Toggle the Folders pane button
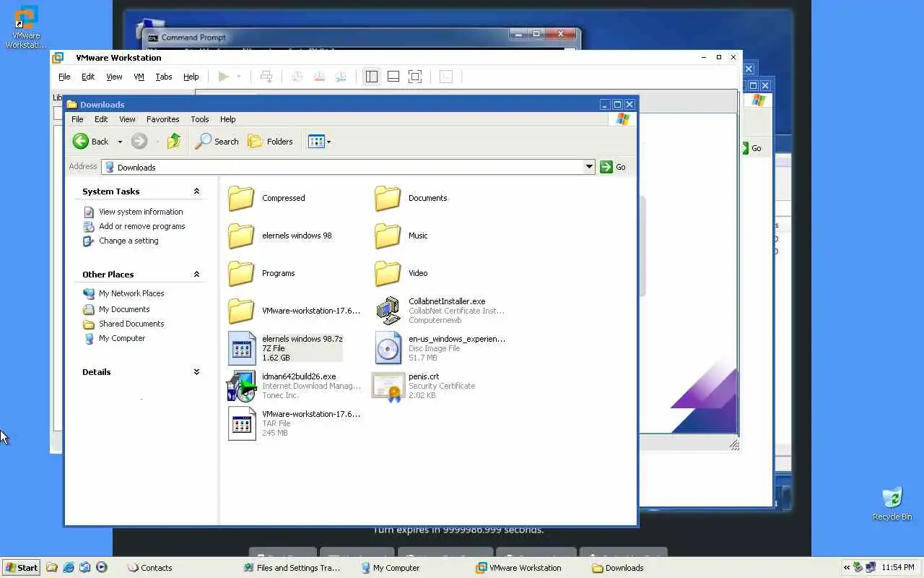Viewport: 924px width, 578px height. tap(270, 142)
